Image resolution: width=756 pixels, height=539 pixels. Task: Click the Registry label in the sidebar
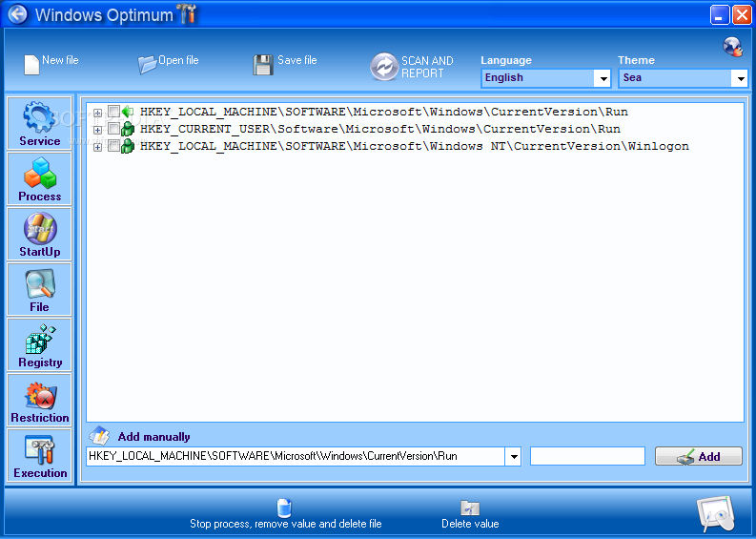[x=40, y=363]
